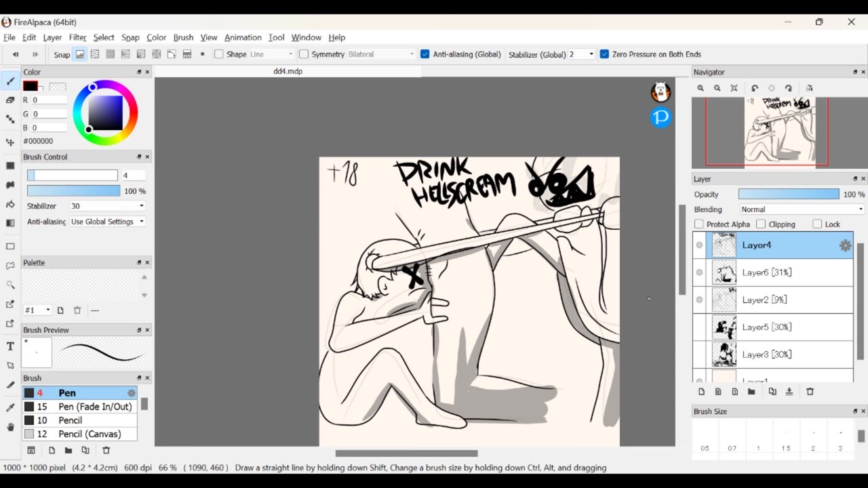868x488 pixels.
Task: Open the Animation menu
Action: 243,37
